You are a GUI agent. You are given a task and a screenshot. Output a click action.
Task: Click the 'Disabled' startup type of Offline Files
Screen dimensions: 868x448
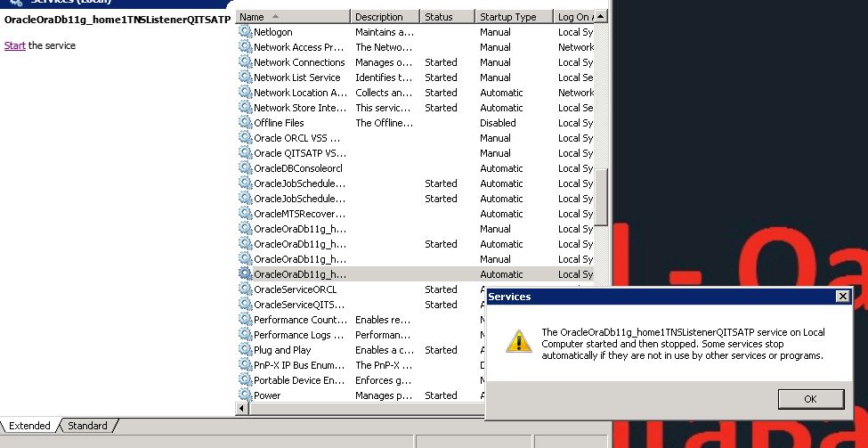click(498, 123)
